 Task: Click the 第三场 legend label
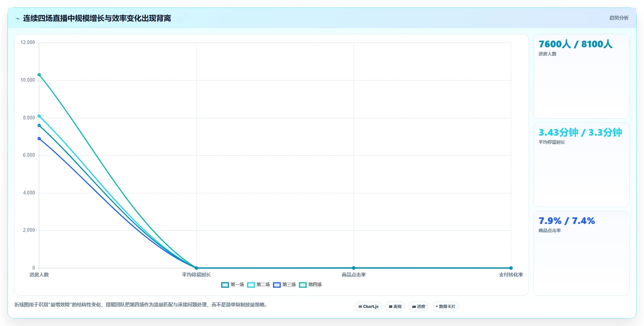coord(289,285)
